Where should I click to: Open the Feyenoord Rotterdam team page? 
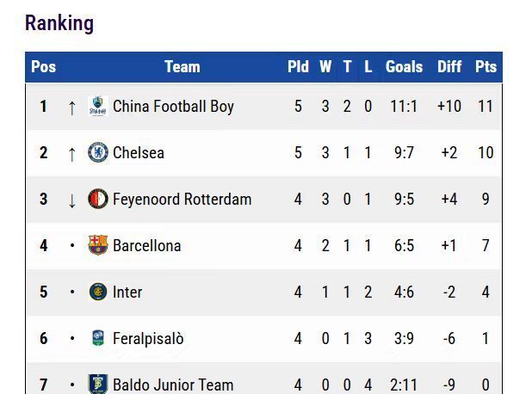coord(182,200)
